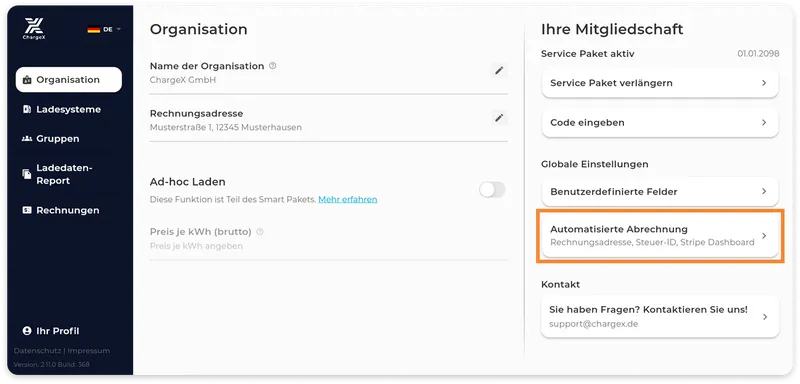Screen dimensions: 800x384
Task: Open Benutzerdefinierte Felder settings
Action: click(x=660, y=191)
